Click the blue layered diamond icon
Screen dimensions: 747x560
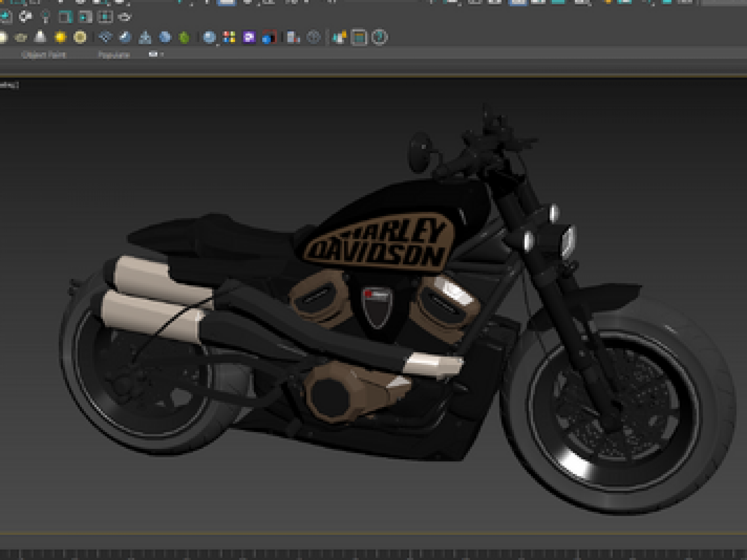tap(106, 37)
